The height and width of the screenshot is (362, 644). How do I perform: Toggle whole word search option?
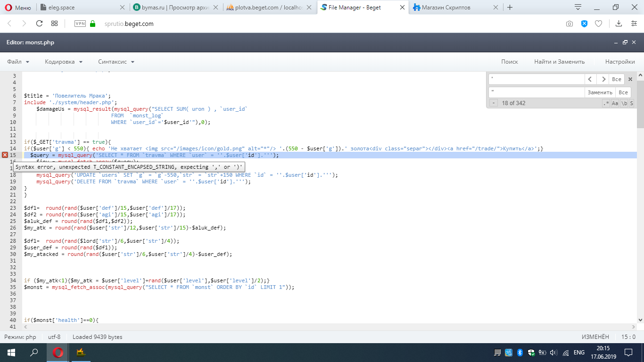[624, 103]
